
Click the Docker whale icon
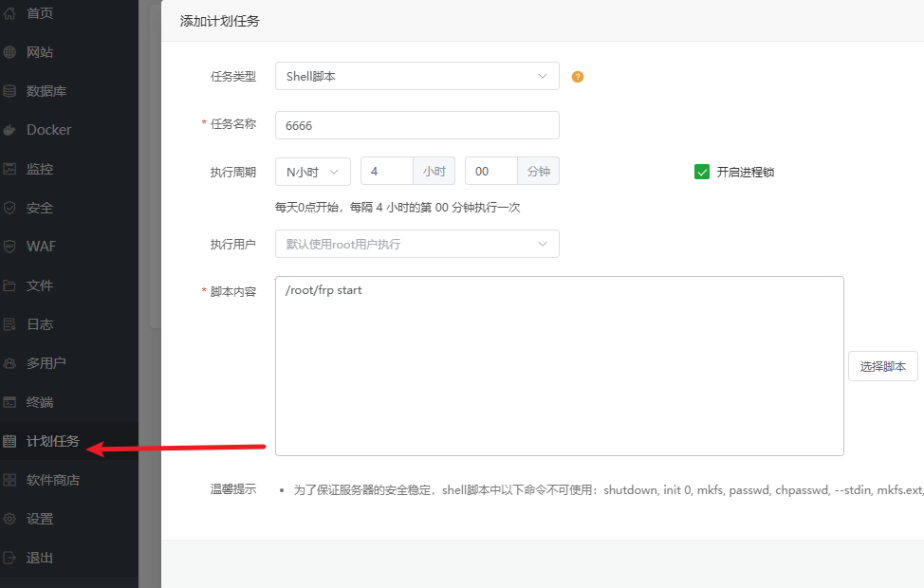click(10, 130)
